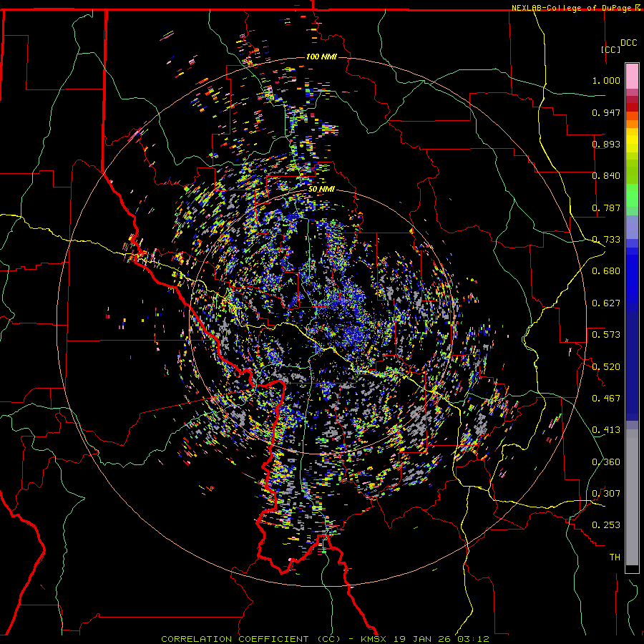Select the 1.000 scale value
Screen dimensions: 644x644
(x=606, y=80)
